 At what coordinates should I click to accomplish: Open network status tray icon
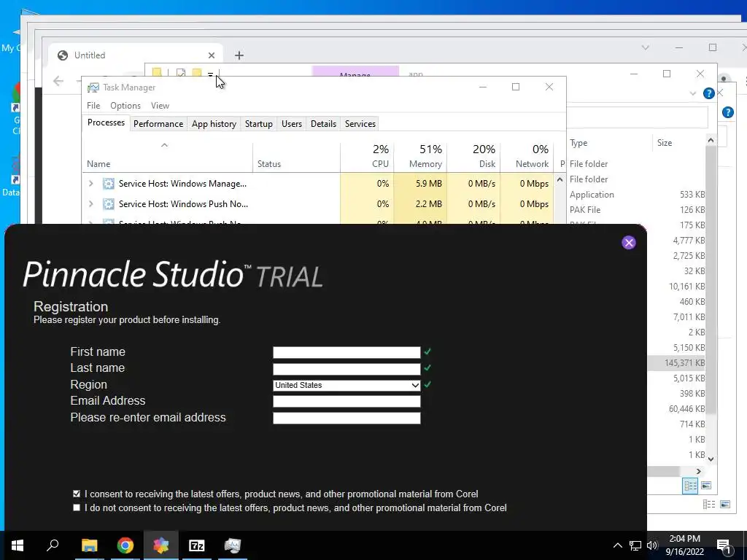635,545
